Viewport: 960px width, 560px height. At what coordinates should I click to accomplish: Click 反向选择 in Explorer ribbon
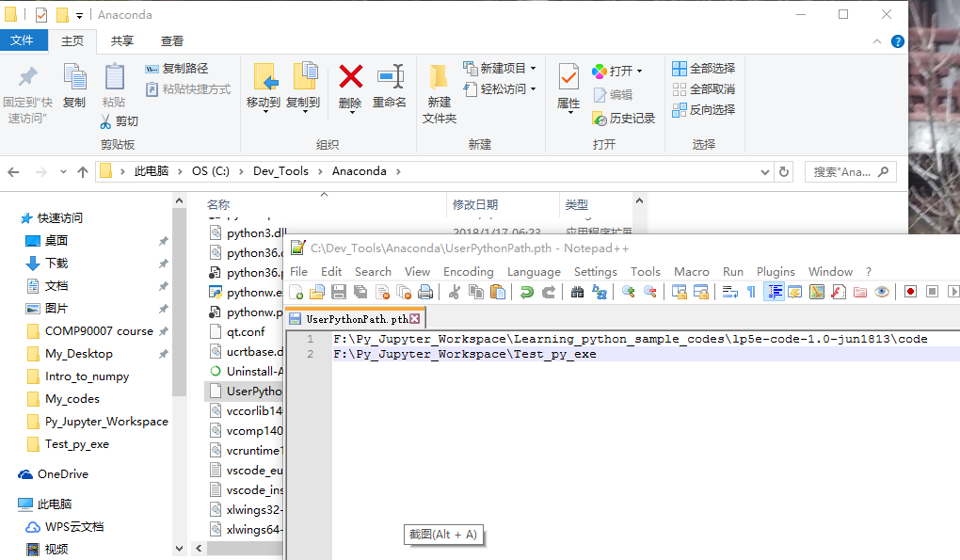[x=703, y=110]
